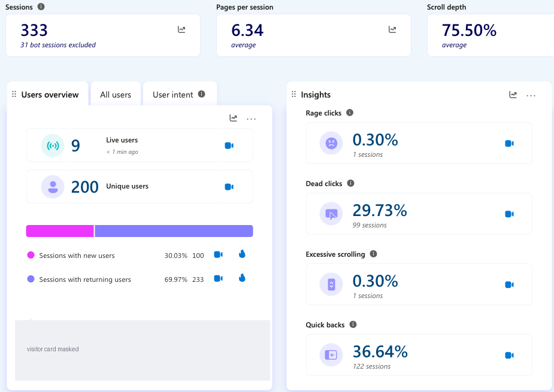This screenshot has height=392, width=554.
Task: Click the Unique users person icon
Action: coord(53,187)
